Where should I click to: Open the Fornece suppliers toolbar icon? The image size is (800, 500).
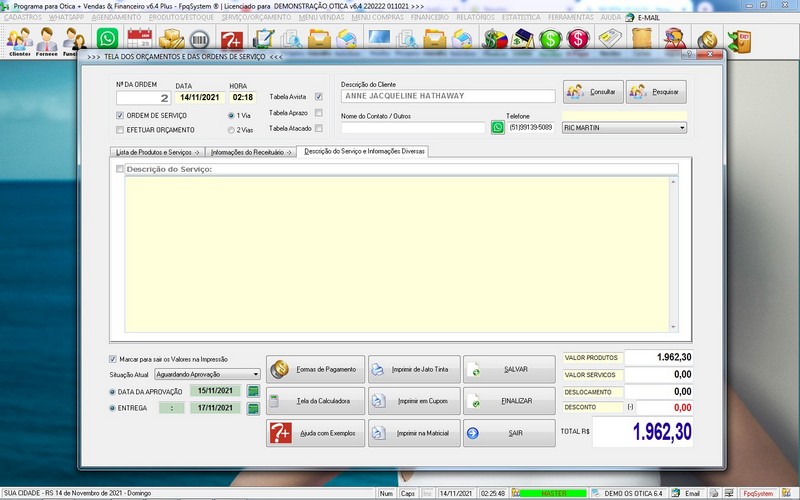46,41
